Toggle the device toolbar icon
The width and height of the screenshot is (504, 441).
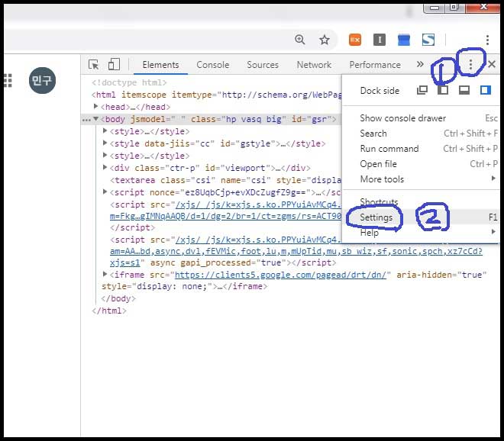point(114,64)
